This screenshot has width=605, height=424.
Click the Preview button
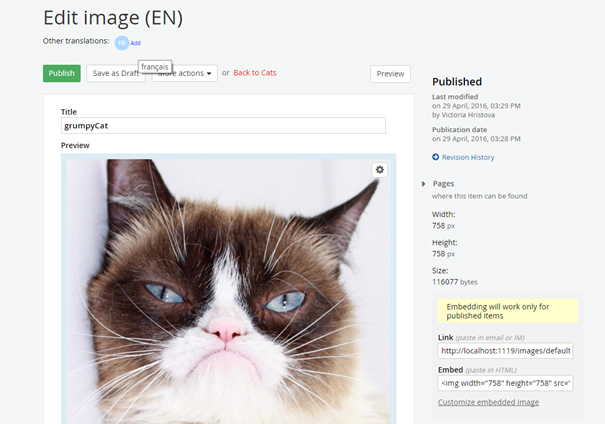point(390,73)
